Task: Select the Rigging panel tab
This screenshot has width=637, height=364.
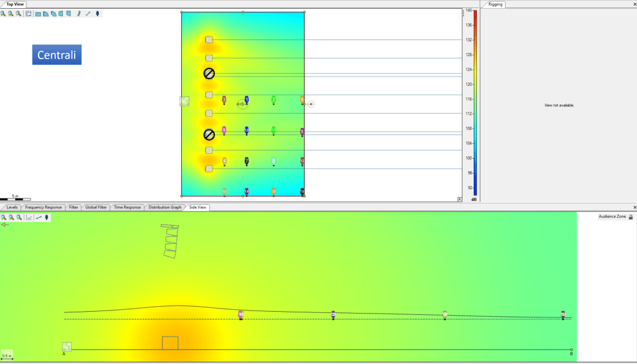Action: [x=495, y=4]
